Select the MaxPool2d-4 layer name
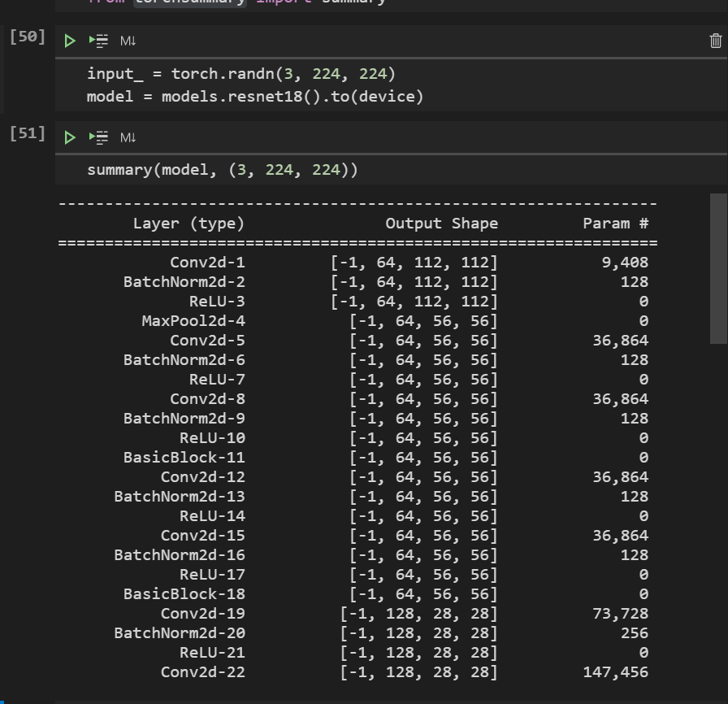728x704 pixels. click(193, 321)
